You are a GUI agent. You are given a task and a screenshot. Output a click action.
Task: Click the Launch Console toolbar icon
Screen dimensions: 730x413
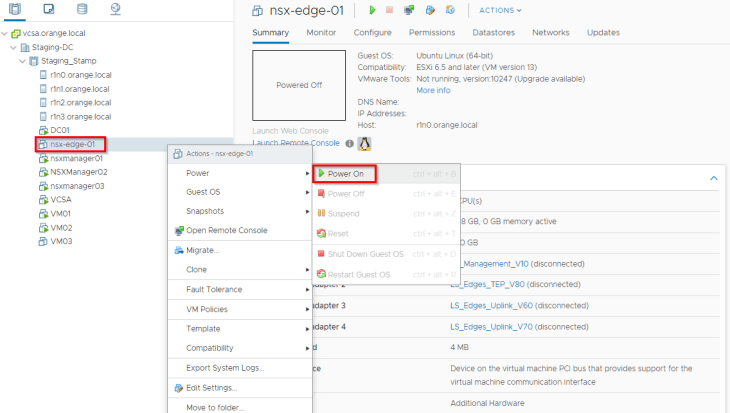pyautogui.click(x=410, y=11)
